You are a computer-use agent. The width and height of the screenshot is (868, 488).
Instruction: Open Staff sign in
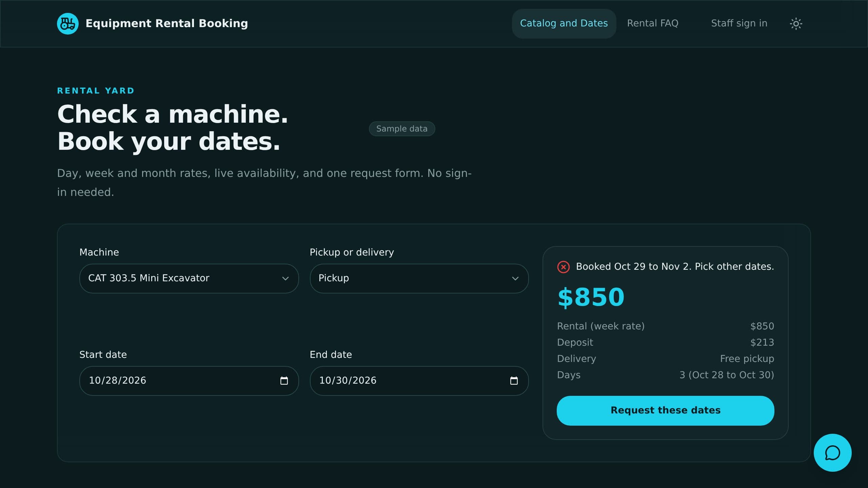739,23
